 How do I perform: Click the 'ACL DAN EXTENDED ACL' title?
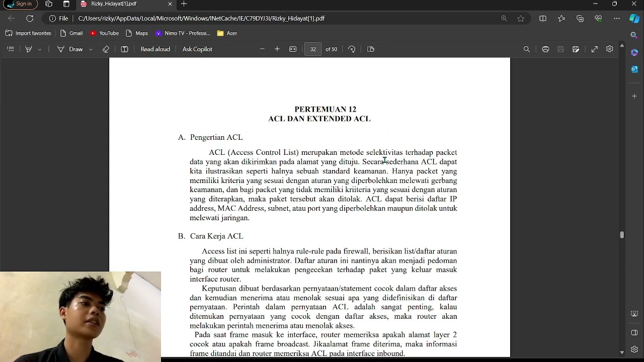(319, 119)
